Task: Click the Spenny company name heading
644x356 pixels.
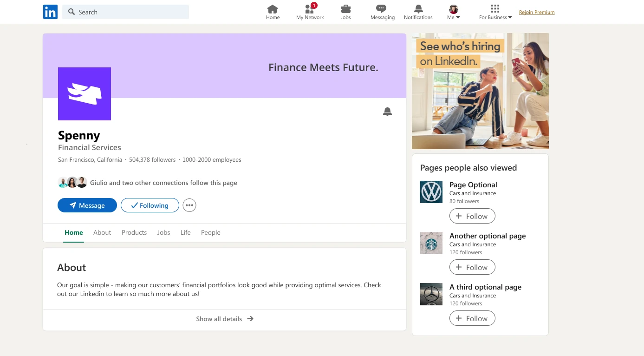Action: [x=79, y=135]
